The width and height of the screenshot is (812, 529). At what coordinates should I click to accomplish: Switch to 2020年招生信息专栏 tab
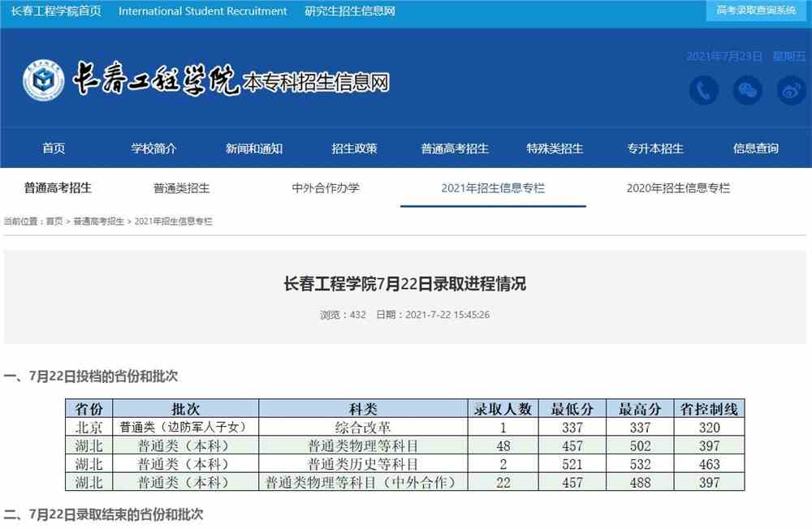(x=678, y=188)
